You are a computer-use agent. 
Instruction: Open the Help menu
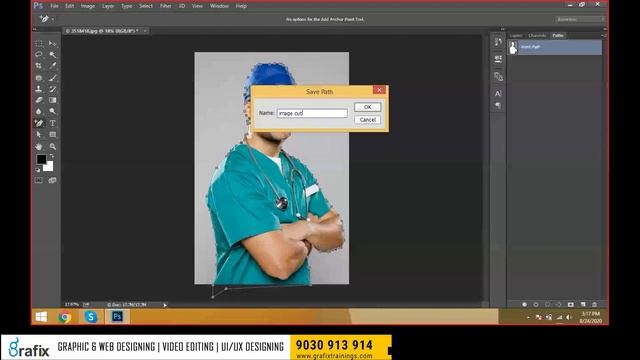241,6
